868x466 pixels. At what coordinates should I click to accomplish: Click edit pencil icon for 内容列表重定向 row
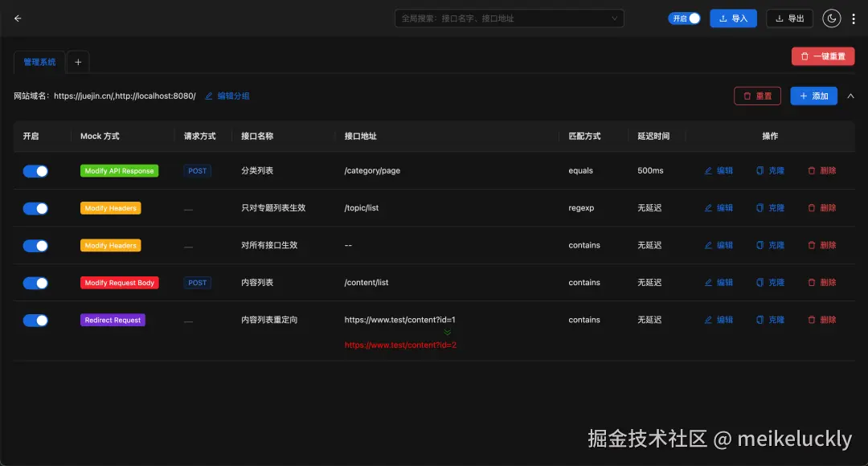point(708,319)
